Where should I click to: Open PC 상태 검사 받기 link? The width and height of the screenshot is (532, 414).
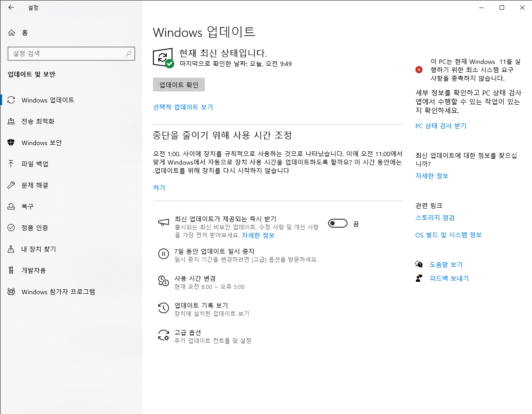(441, 126)
